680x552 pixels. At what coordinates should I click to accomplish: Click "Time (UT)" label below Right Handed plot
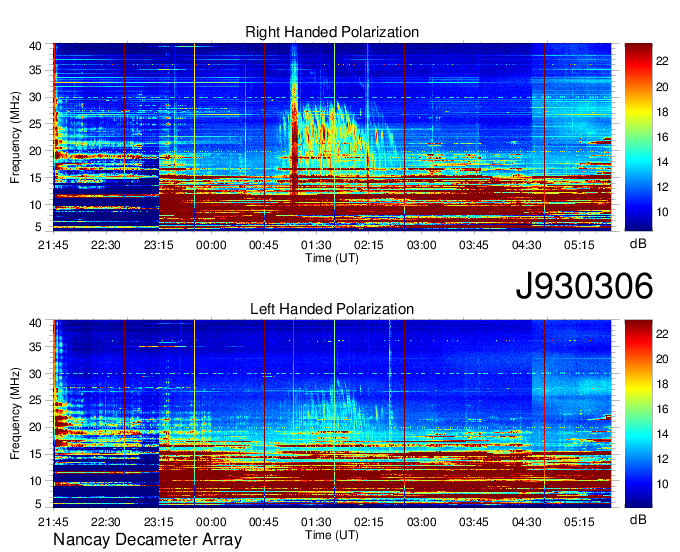[x=332, y=258]
